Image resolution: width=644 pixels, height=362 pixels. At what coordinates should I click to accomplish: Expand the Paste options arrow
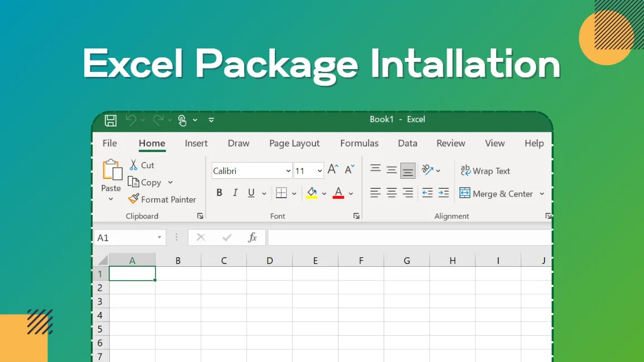(x=110, y=199)
